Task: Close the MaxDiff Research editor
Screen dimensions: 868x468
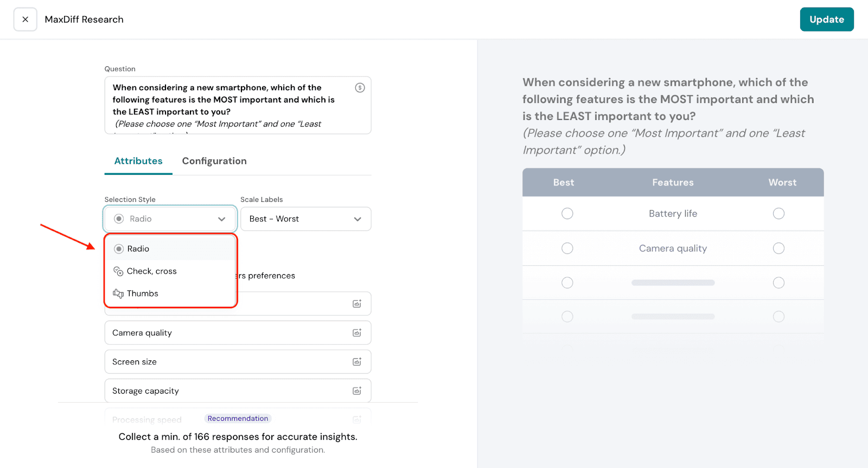Action: tap(25, 20)
